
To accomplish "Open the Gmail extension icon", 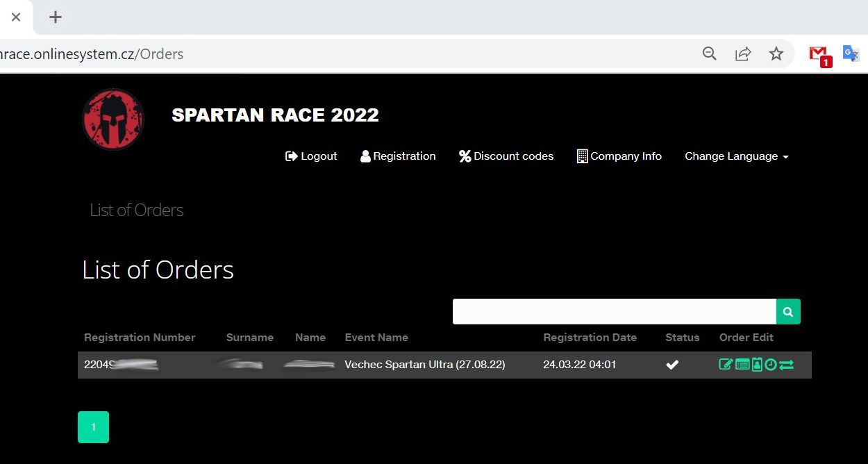I will point(819,54).
